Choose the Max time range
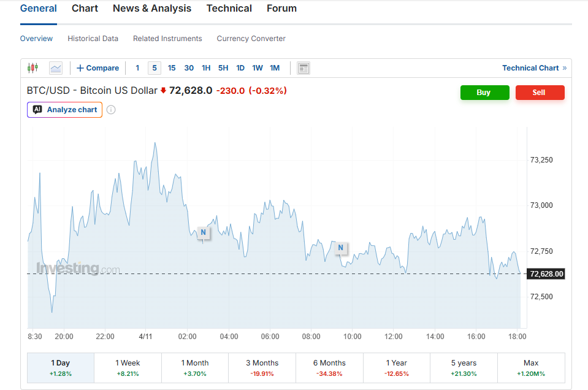The height and width of the screenshot is (390, 588). pos(531,367)
